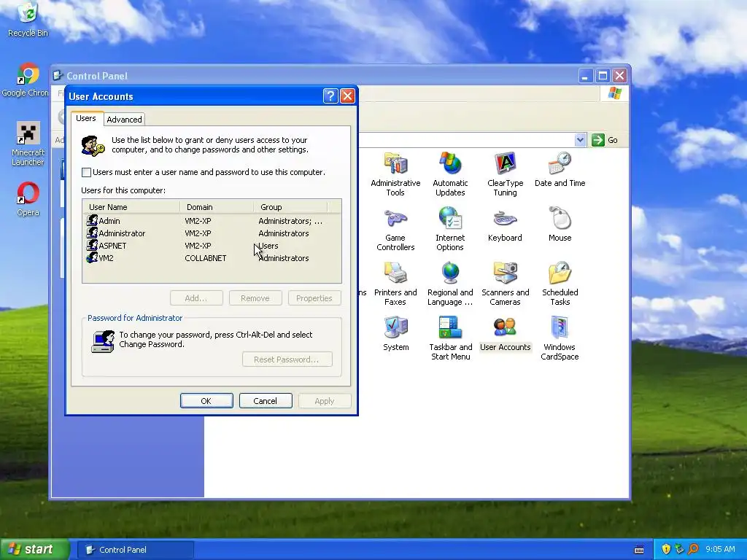
Task: Open the Keyboard settings icon
Action: (x=505, y=225)
